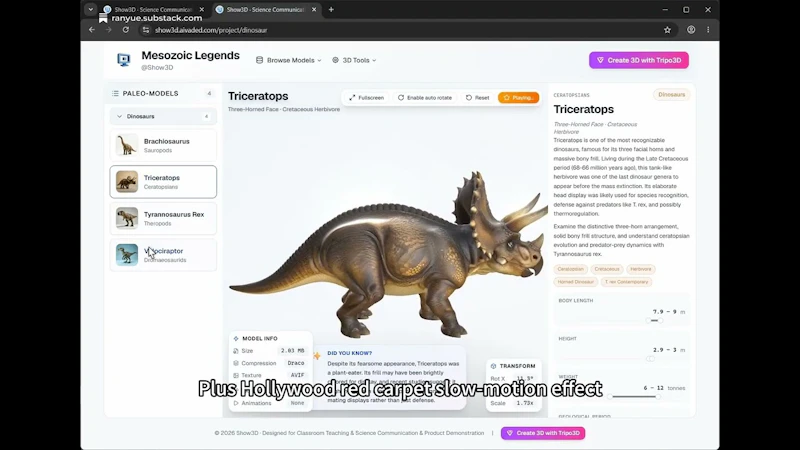Click the T. rex Contemporary tag
The height and width of the screenshot is (450, 800).
tap(627, 282)
